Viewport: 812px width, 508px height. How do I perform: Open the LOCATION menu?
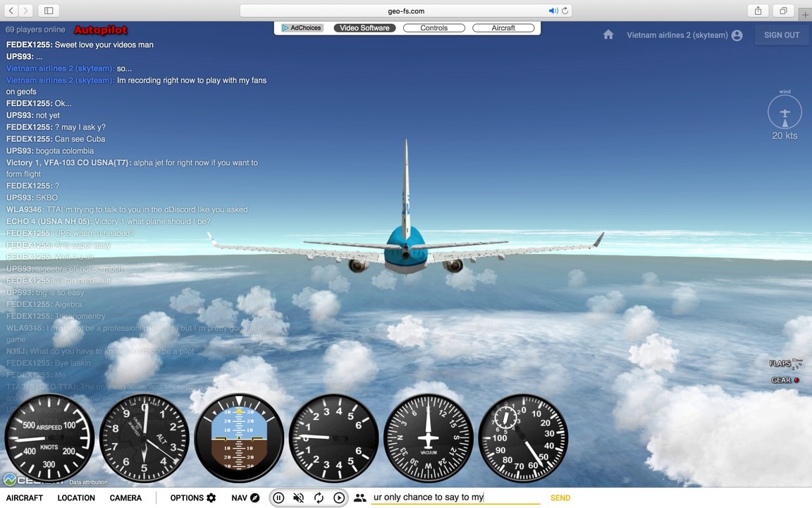76,497
